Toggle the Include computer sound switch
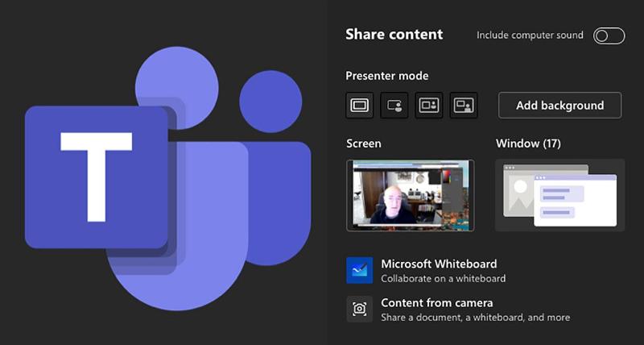The height and width of the screenshot is (345, 644). coord(609,35)
